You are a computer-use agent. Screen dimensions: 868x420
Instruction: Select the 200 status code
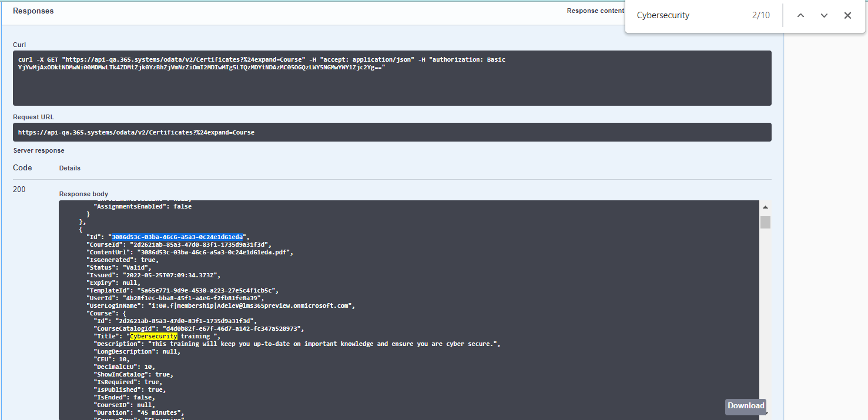pos(19,189)
